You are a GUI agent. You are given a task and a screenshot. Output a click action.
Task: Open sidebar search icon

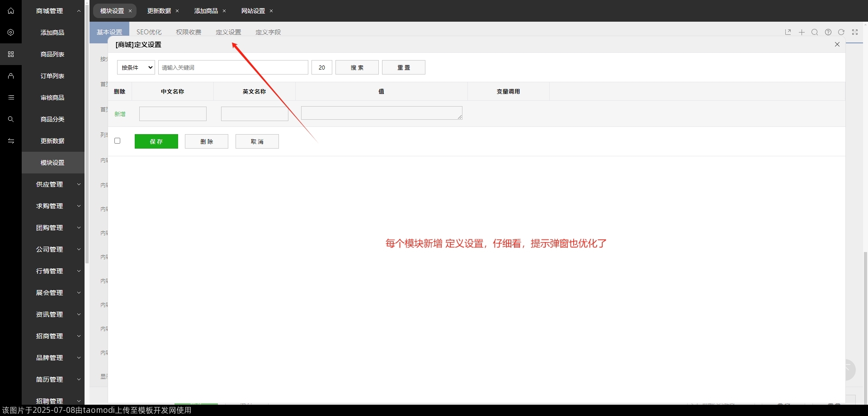click(x=10, y=119)
